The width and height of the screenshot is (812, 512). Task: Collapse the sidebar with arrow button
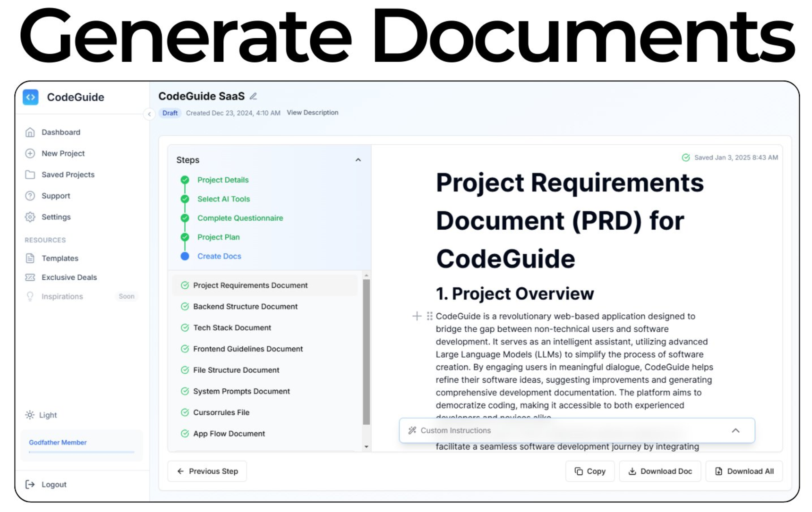point(149,114)
